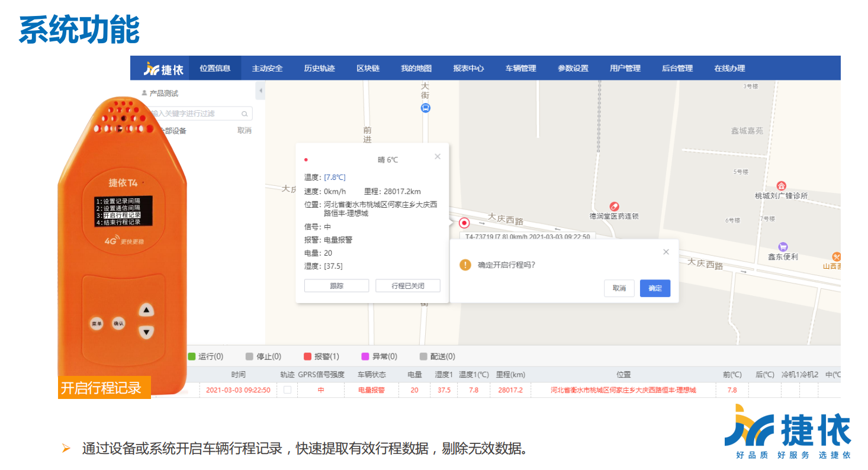Open the 报表中心 menu
The height and width of the screenshot is (470, 868).
468,69
